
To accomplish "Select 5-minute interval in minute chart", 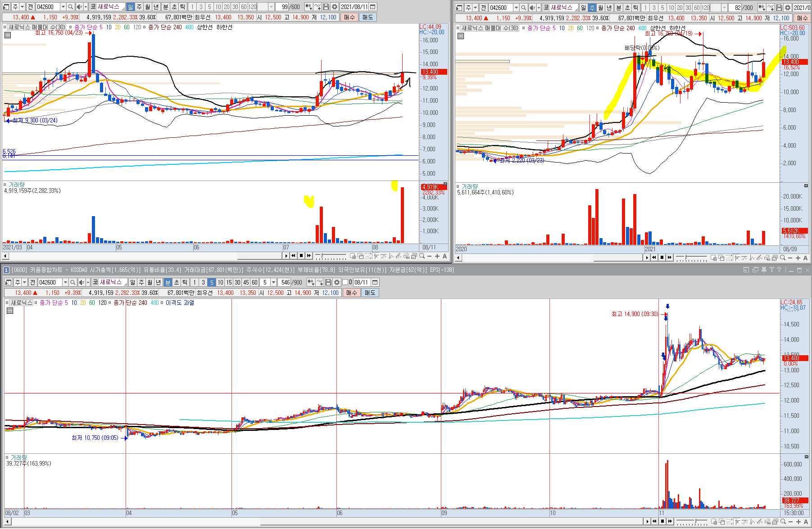I will point(212,282).
